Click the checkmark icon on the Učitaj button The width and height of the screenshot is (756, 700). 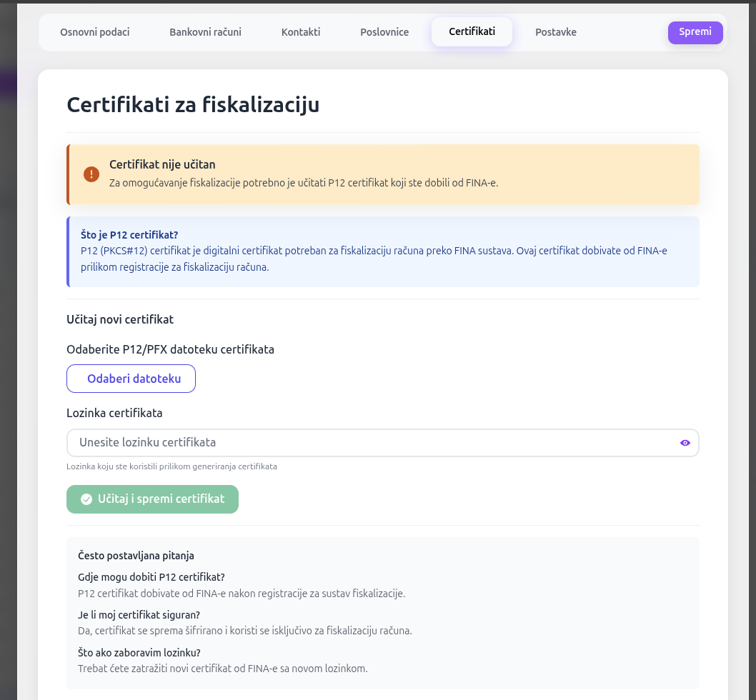[x=86, y=499]
